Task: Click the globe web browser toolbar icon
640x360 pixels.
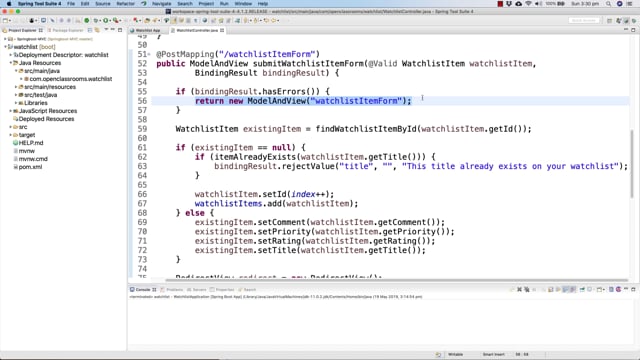Action: click(x=205, y=20)
